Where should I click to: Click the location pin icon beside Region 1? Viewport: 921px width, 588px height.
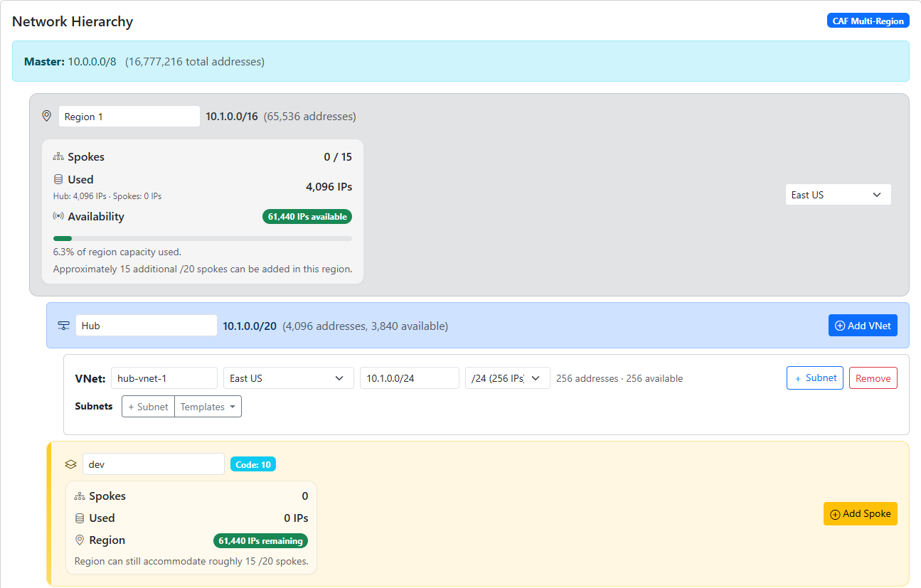pyautogui.click(x=46, y=115)
